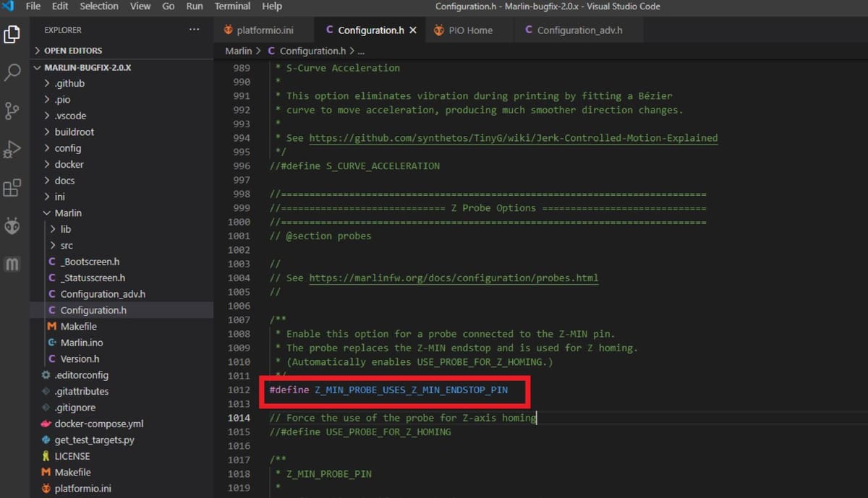Open the PlatformIO alien icon in activity bar
The height and width of the screenshot is (498, 868).
click(12, 226)
